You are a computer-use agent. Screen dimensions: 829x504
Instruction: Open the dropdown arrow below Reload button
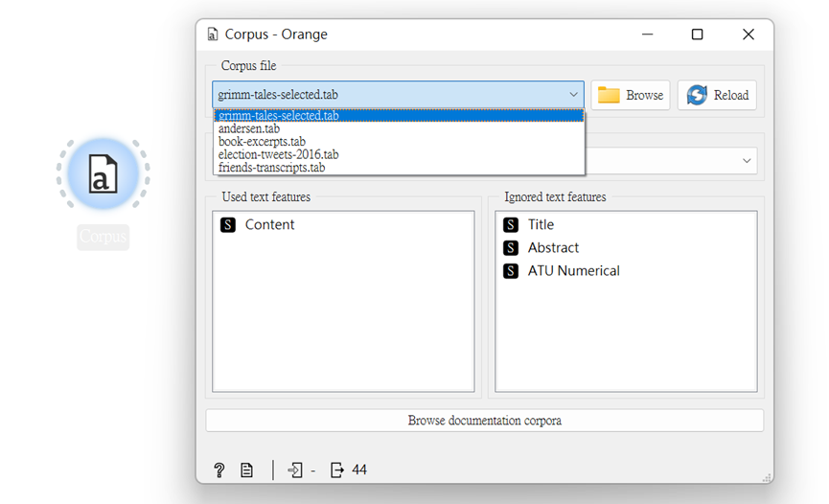pos(747,161)
